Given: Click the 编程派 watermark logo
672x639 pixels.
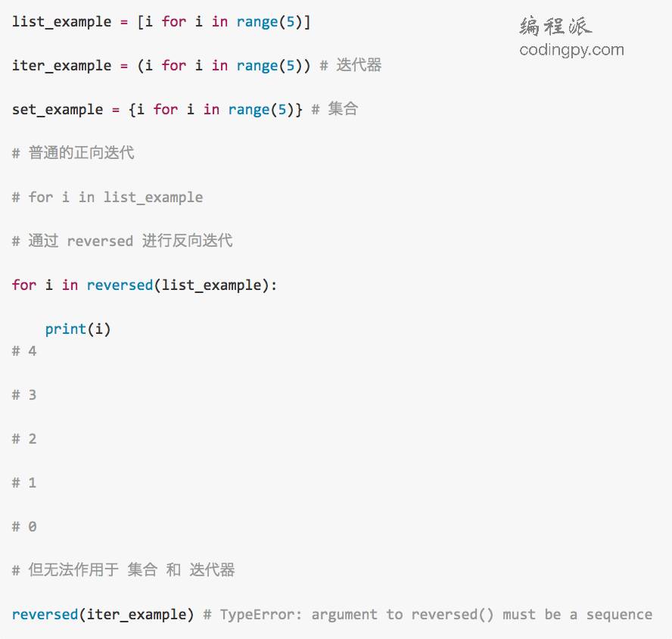Looking at the screenshot, I should point(555,26).
